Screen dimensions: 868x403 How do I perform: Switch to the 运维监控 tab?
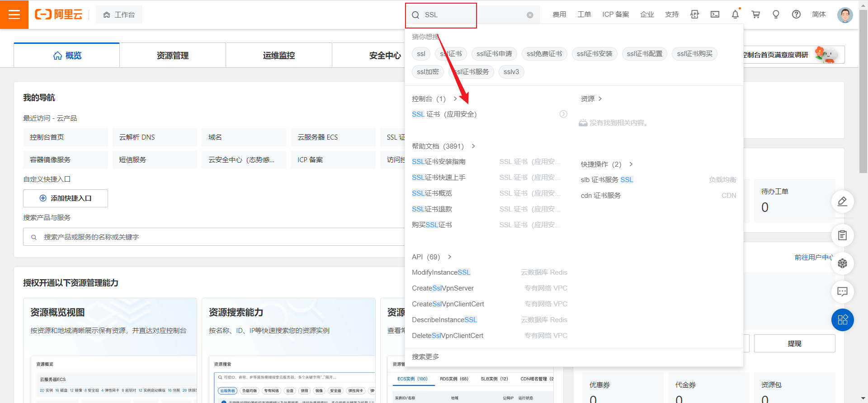(279, 55)
